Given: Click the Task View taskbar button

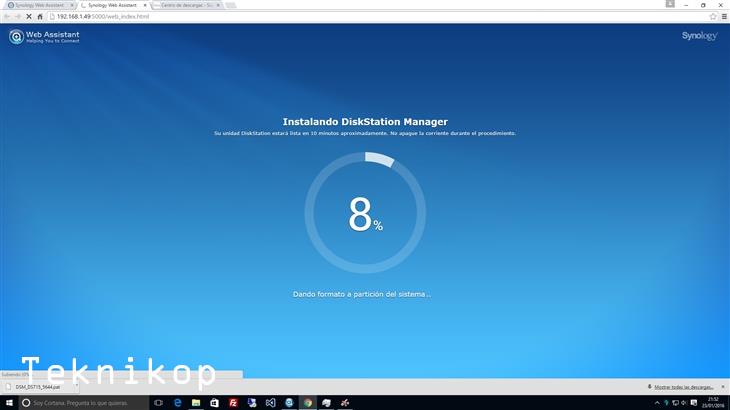Looking at the screenshot, I should (158, 402).
